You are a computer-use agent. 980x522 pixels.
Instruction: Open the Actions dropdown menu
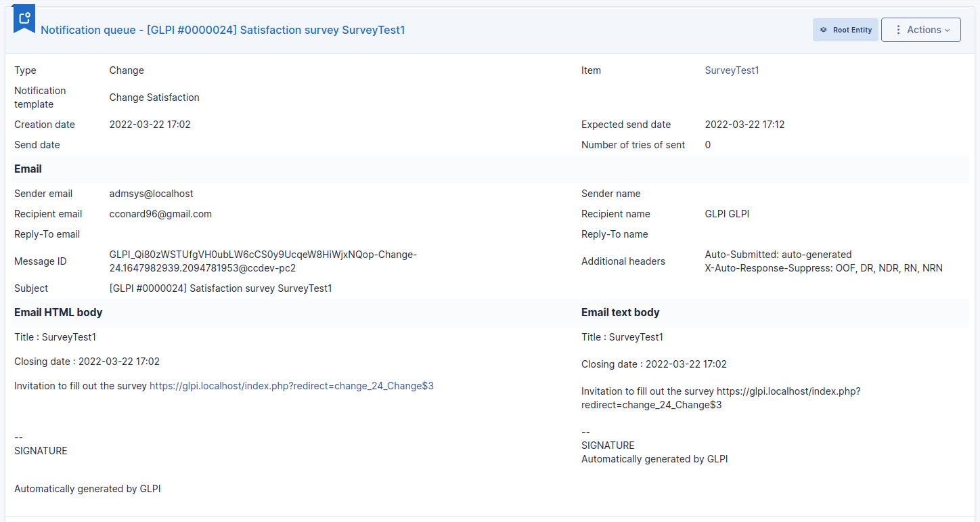coord(921,30)
